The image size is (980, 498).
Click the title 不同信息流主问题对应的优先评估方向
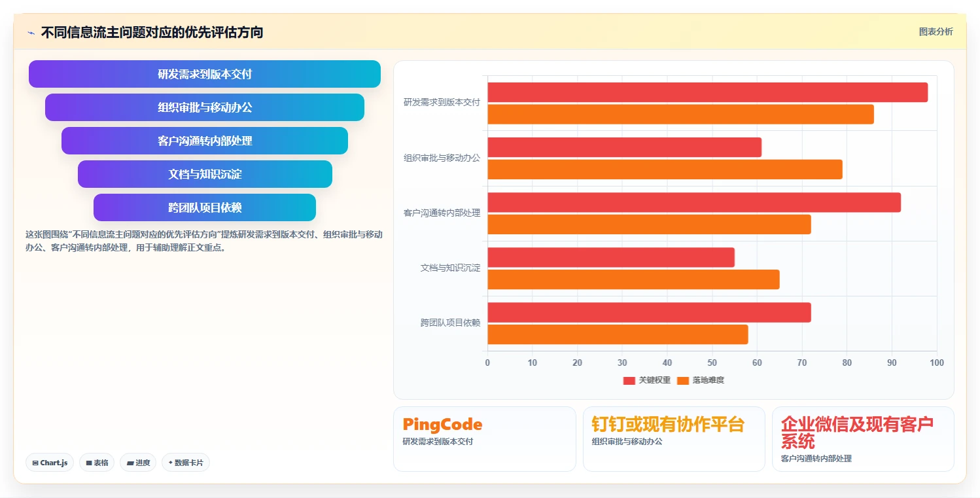(152, 32)
